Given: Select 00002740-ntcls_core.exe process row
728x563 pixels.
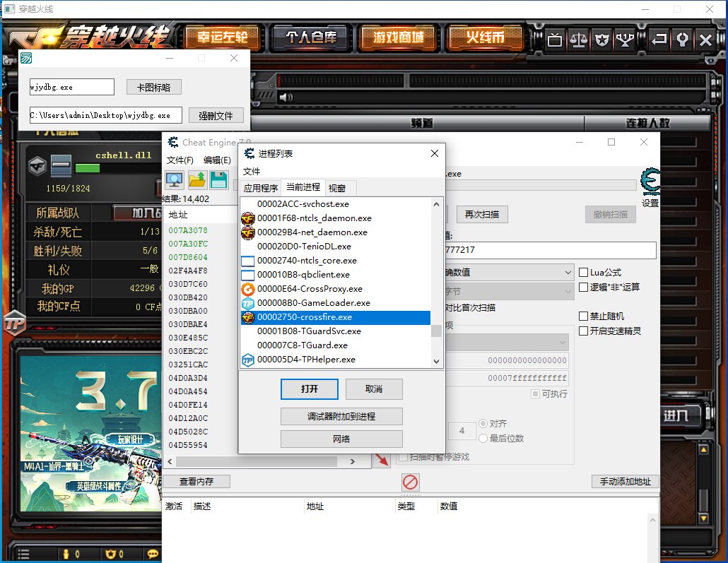Looking at the screenshot, I should click(x=335, y=261).
